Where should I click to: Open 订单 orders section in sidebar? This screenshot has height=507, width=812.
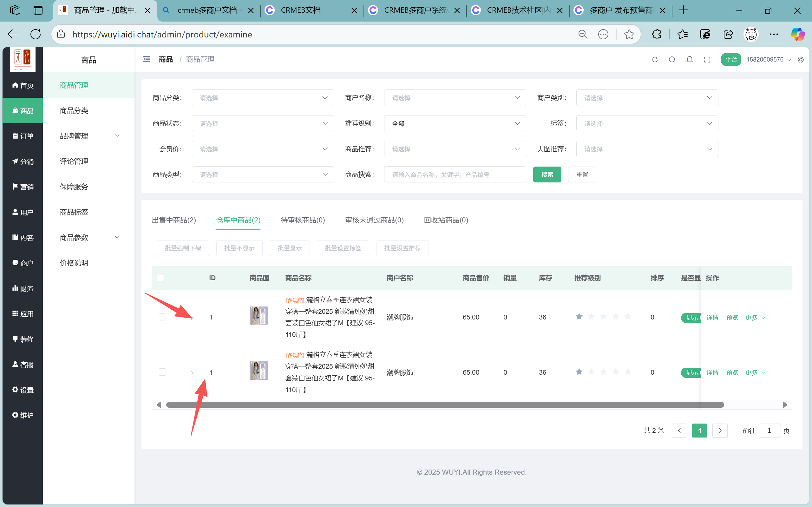point(23,136)
